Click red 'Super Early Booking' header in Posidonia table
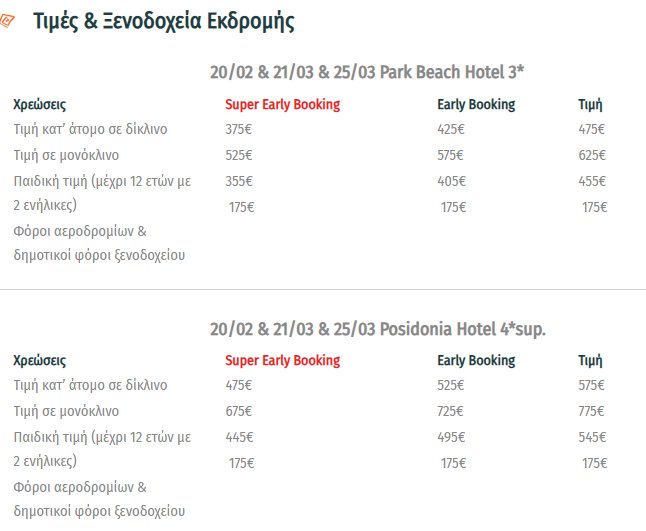The width and height of the screenshot is (646, 531). (x=283, y=360)
